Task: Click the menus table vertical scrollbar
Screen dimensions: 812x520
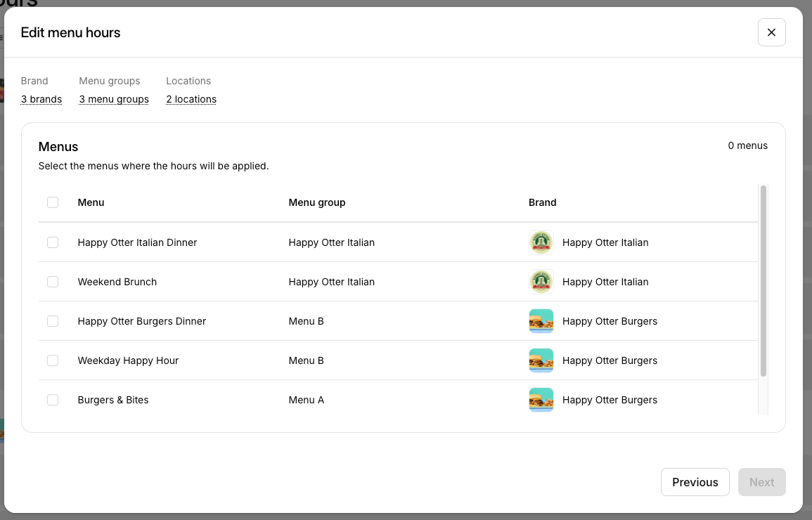Action: [763, 281]
